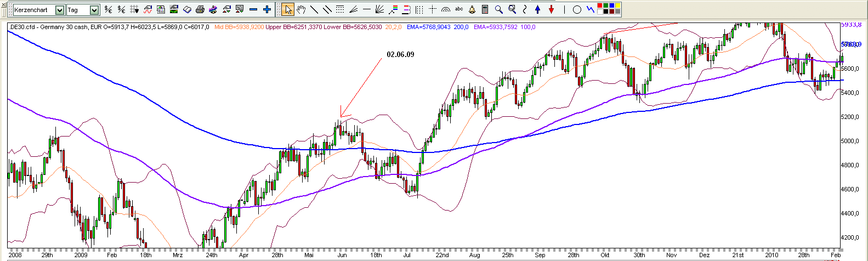868x261 pixels.
Task: Click the second dollar/euro currency icon
Action: pyautogui.click(x=121, y=9)
